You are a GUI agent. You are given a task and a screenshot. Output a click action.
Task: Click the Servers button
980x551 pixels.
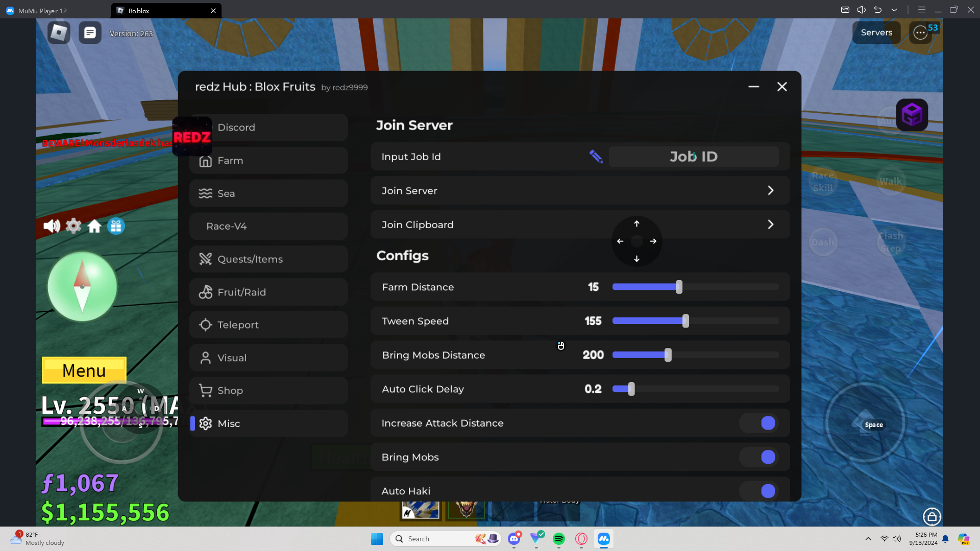876,33
